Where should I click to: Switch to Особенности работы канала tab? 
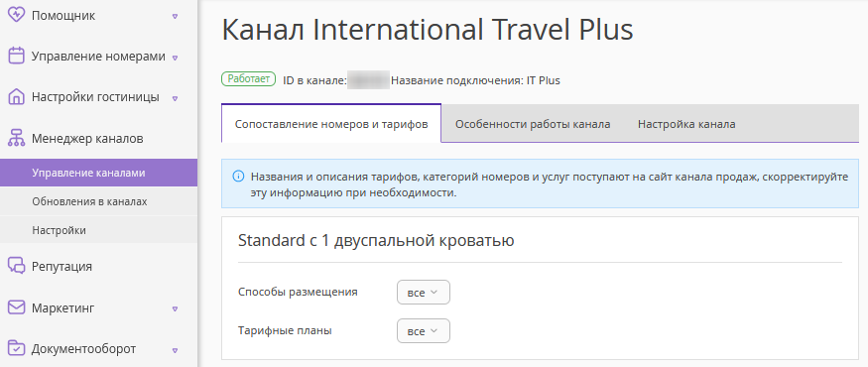point(533,124)
